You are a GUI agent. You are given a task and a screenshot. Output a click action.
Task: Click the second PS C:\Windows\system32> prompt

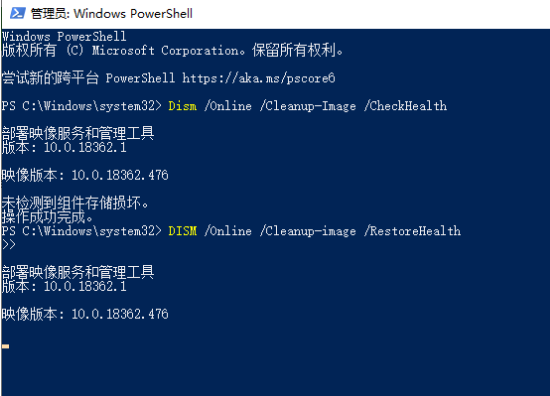coord(81,231)
